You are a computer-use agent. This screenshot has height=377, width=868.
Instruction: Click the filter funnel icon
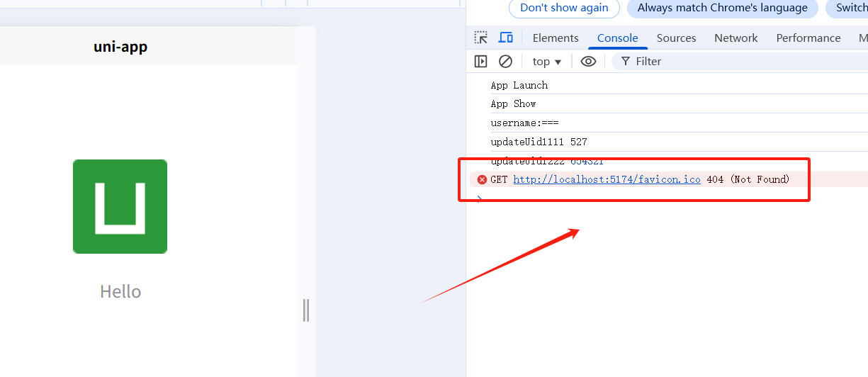625,62
